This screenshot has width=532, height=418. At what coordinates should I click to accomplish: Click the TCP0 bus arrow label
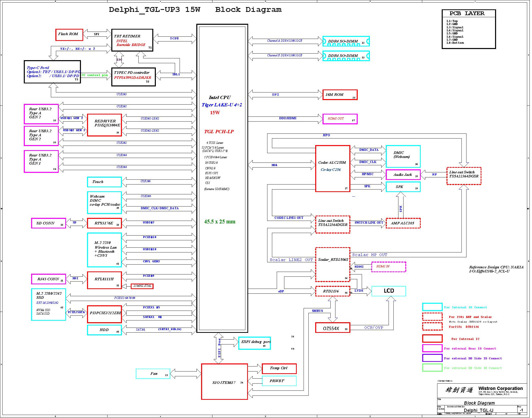point(174,38)
